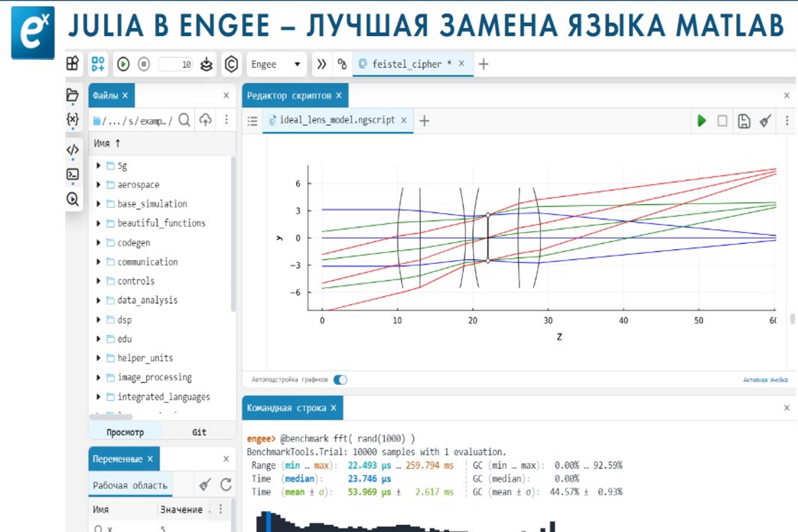Expand the communication folder
The height and width of the screenshot is (532, 798).
(x=98, y=262)
